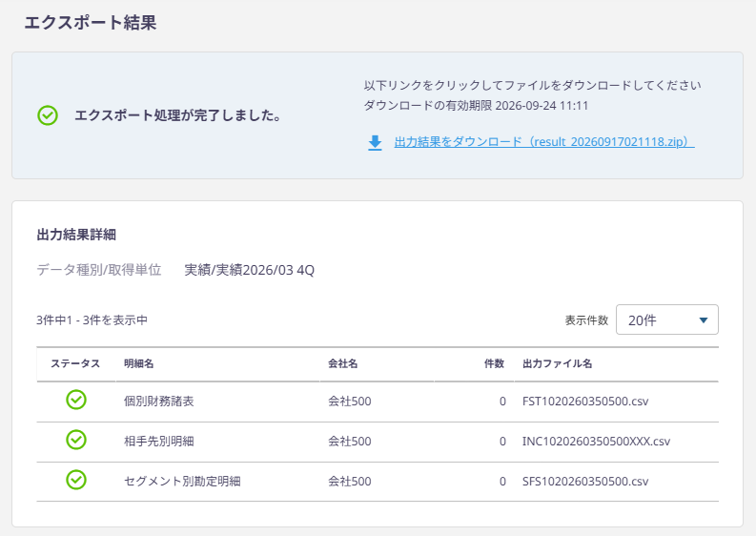This screenshot has height=536, width=756.
Task: Click the file name SFS1020260350500.csv
Action: 585,482
